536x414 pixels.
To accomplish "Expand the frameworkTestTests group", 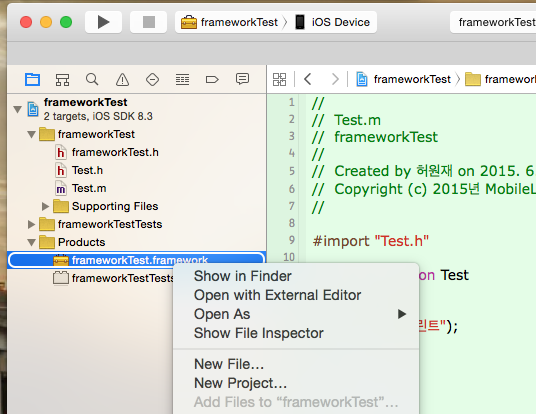I will (31, 224).
